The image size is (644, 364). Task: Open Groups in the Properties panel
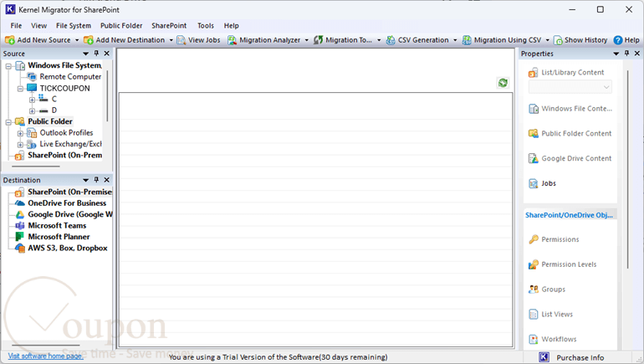547,290
